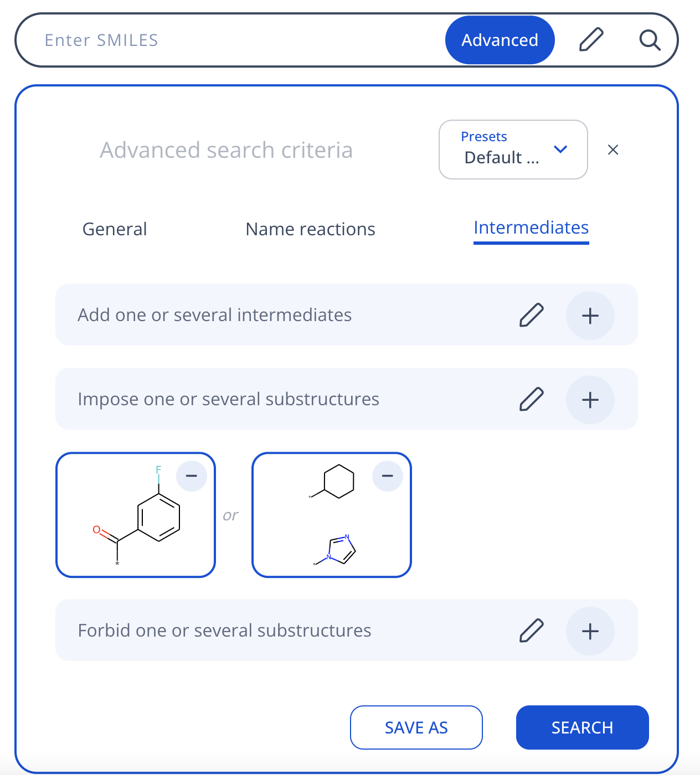Add a forbidden substructure with the plus button
Image resolution: width=700 pixels, height=775 pixels.
point(590,631)
